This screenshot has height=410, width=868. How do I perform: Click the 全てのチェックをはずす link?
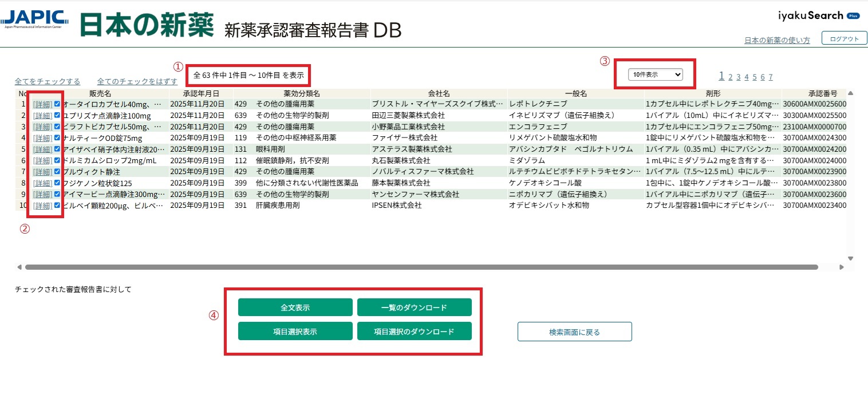(x=137, y=81)
